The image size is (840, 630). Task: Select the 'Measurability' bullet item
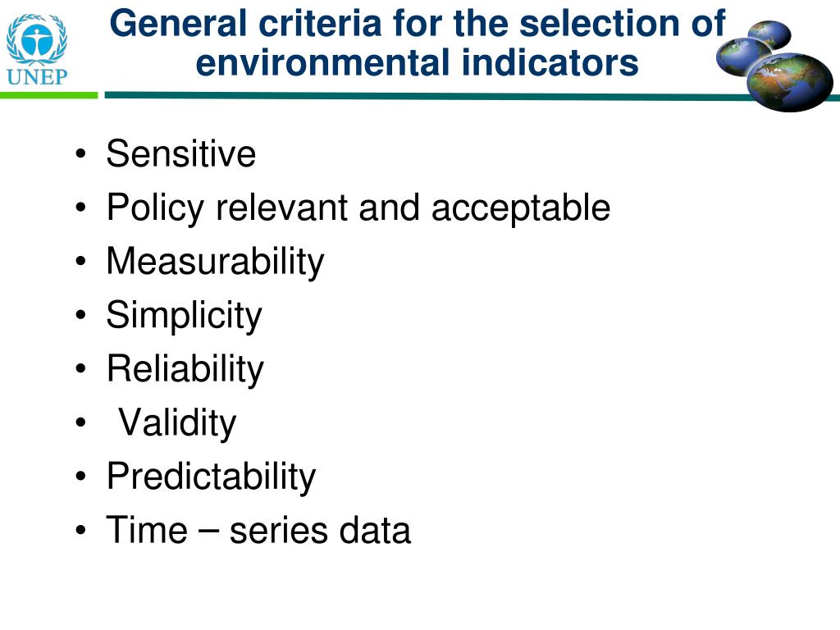point(216,262)
